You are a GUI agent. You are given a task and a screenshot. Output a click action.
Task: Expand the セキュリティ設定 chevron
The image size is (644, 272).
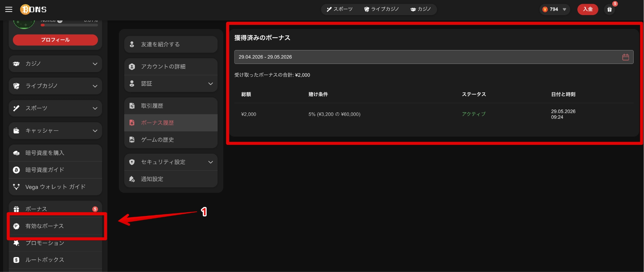coord(210,162)
